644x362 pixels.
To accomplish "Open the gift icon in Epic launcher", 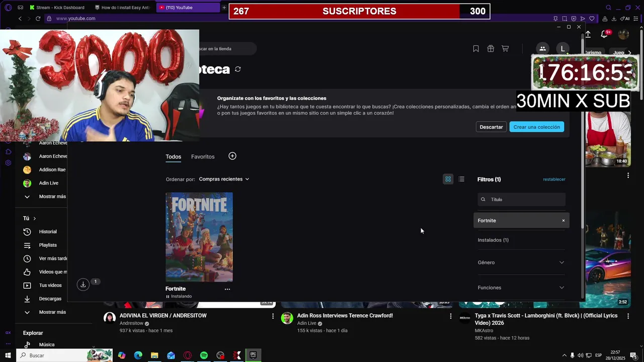I will tap(491, 49).
